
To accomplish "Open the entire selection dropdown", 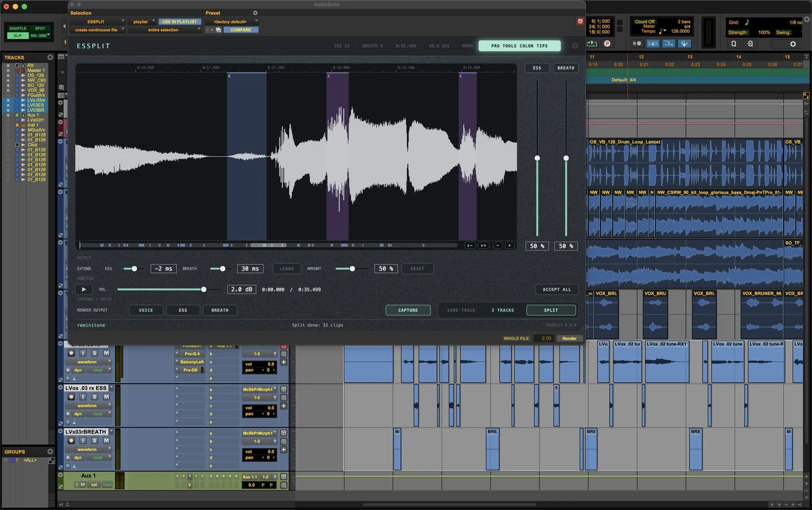I will click(x=164, y=30).
